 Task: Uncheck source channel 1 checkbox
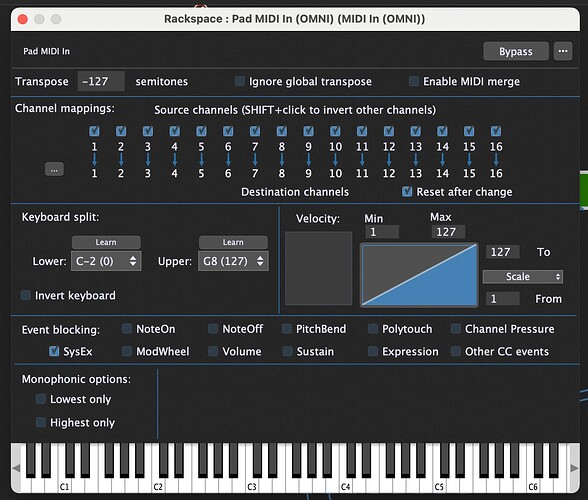[x=94, y=131]
